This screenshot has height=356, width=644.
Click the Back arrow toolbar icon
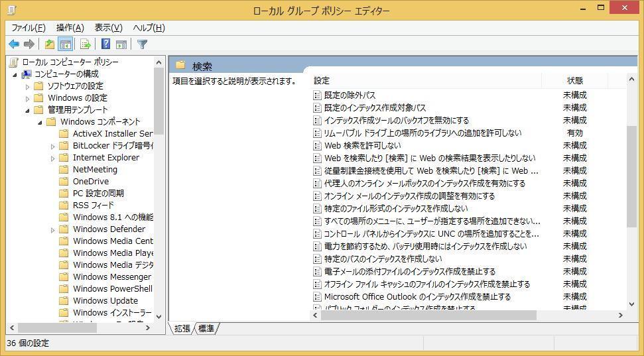14,44
